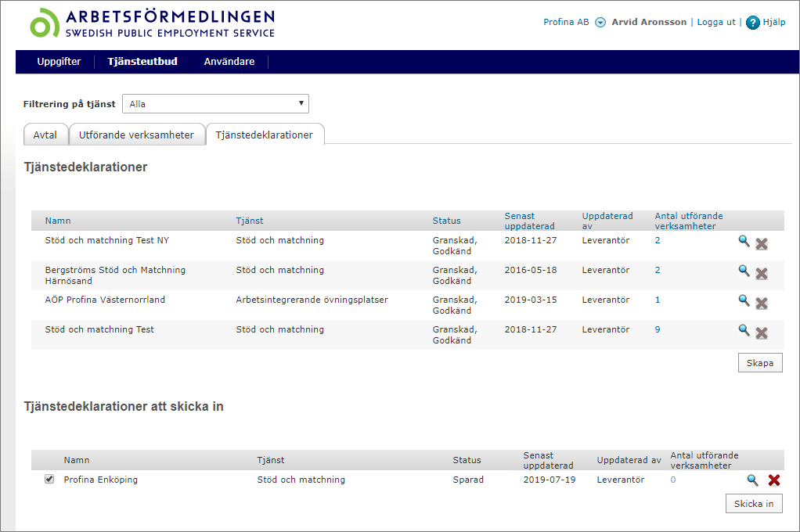Sort table by Senast uppdaterad column
The height and width of the screenshot is (532, 800).
point(529,221)
